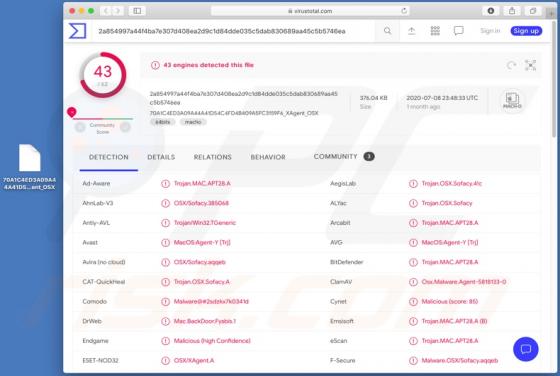Click the BitDefender engine name
560x376 pixels.
(x=346, y=262)
